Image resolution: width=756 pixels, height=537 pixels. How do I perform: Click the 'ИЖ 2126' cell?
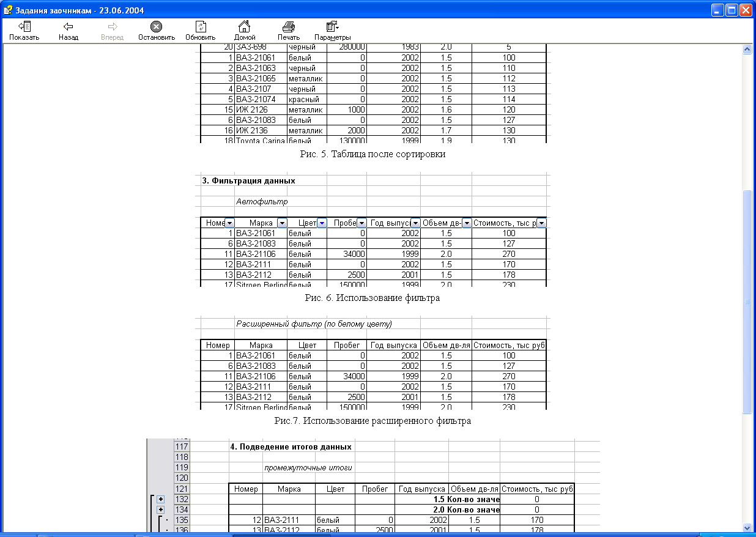[x=261, y=109]
